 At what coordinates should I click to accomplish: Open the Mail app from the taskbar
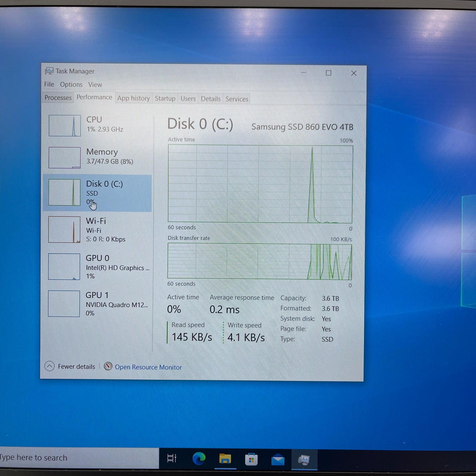pos(278,459)
